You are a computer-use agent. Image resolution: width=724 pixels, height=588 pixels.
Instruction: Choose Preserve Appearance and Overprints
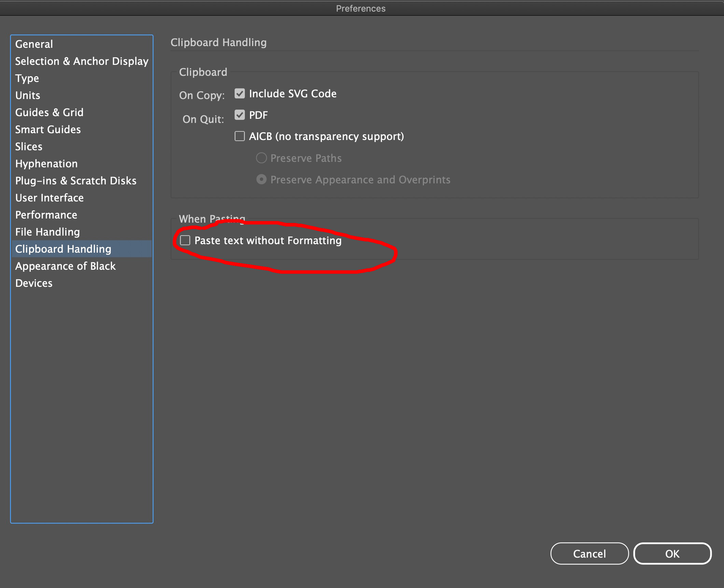261,179
